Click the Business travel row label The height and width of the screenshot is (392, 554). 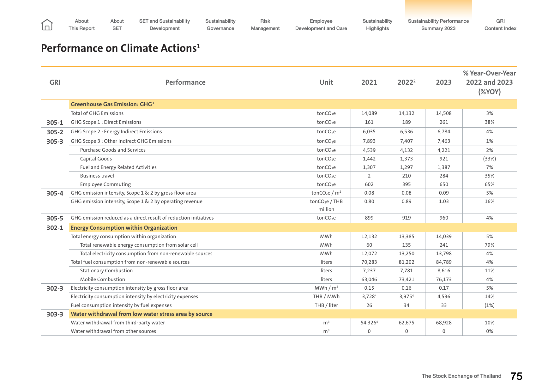click(97, 176)
